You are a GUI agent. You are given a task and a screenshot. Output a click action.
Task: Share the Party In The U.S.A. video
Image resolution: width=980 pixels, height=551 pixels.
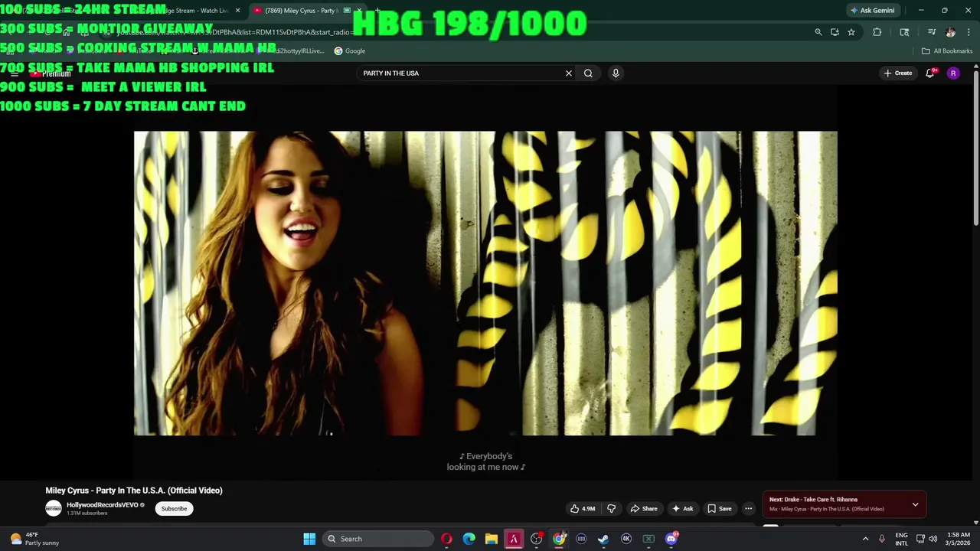pyautogui.click(x=644, y=508)
